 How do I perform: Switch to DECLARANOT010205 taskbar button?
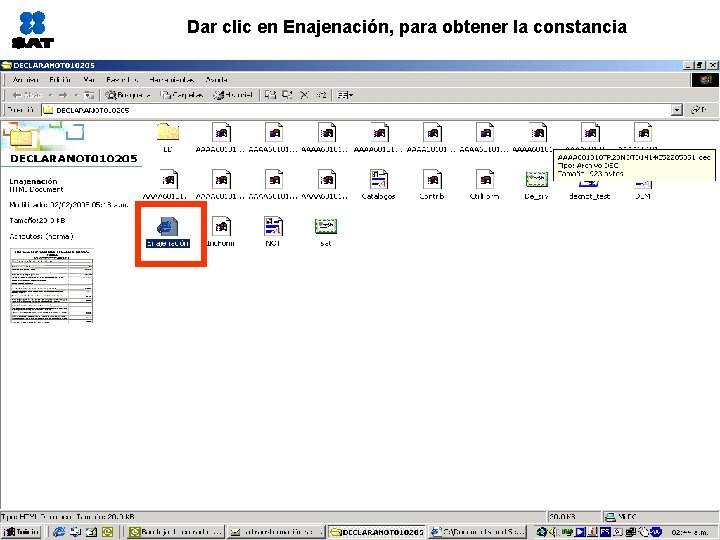point(377,532)
